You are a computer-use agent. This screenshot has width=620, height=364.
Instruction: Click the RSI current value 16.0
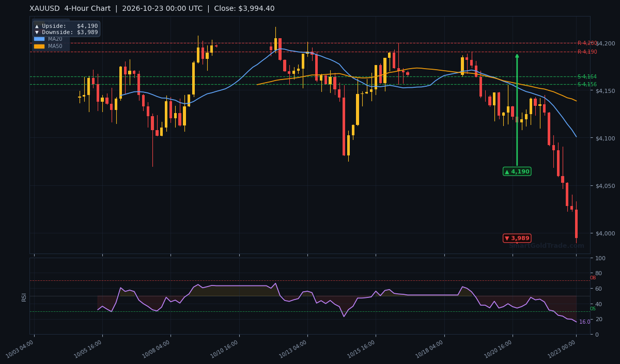tap(584, 322)
